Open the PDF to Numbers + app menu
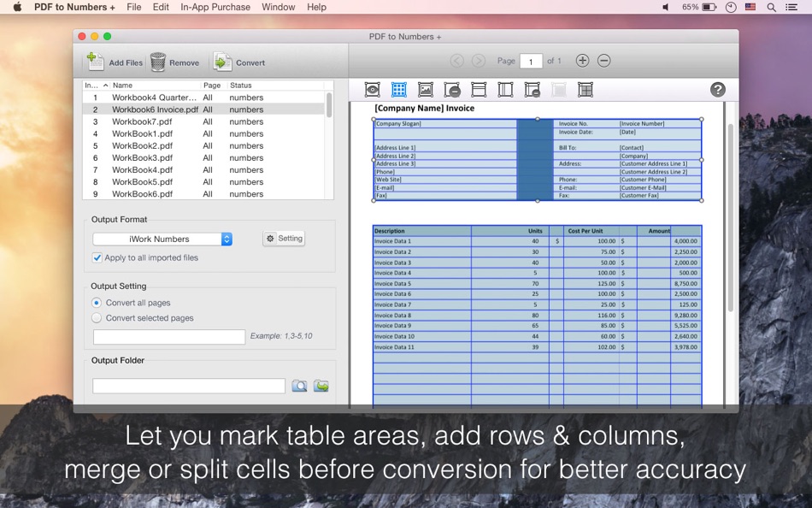812x508 pixels. coord(74,7)
